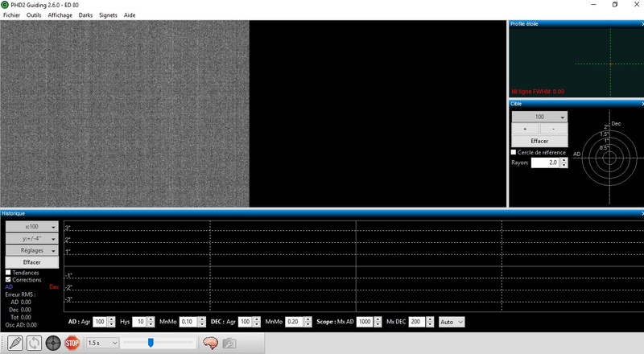Screen dimensions: 644x354
Task: Open the exposure time 1.5 s dropdown
Action: tap(102, 343)
